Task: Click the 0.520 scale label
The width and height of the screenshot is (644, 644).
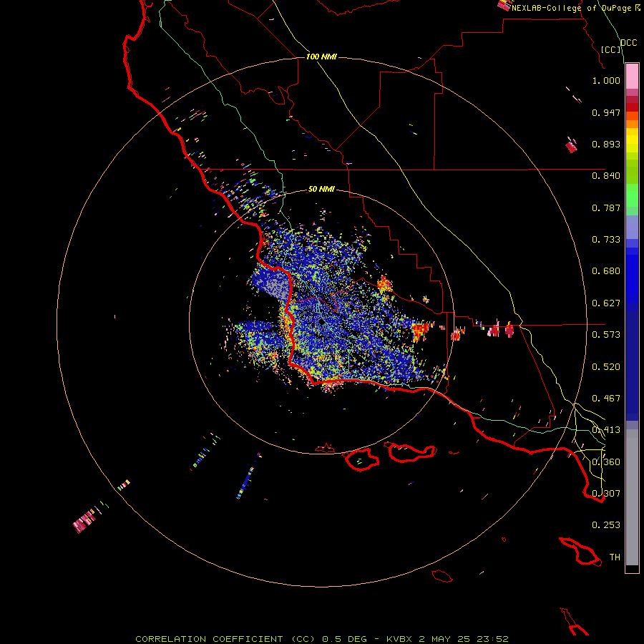Action: click(x=606, y=367)
